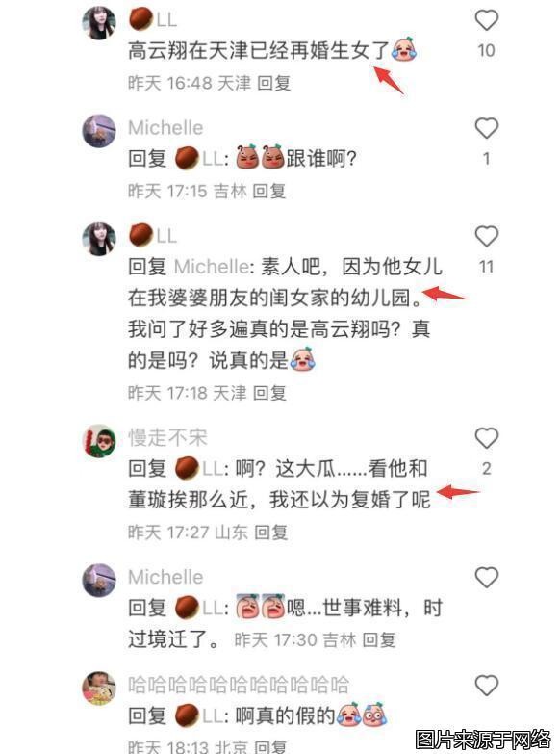The height and width of the screenshot is (754, 560).
Task: Open LL's avatar on the 素人吧 reply
Action: pyautogui.click(x=99, y=239)
